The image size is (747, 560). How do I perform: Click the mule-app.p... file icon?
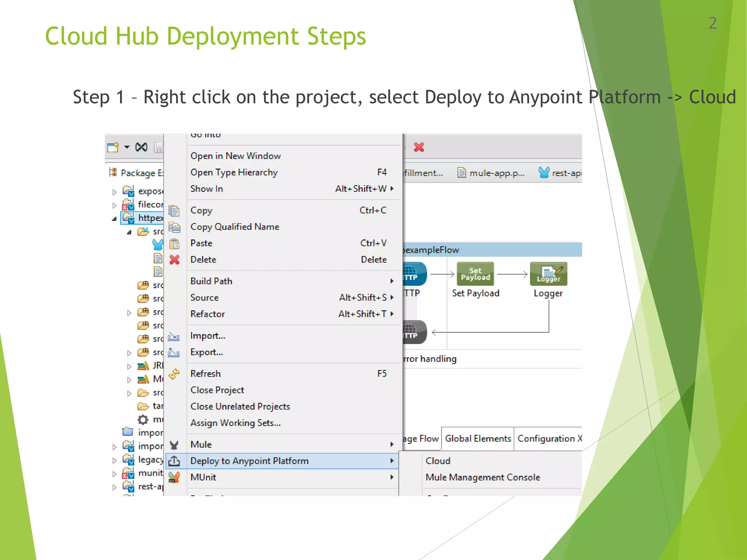point(461,172)
